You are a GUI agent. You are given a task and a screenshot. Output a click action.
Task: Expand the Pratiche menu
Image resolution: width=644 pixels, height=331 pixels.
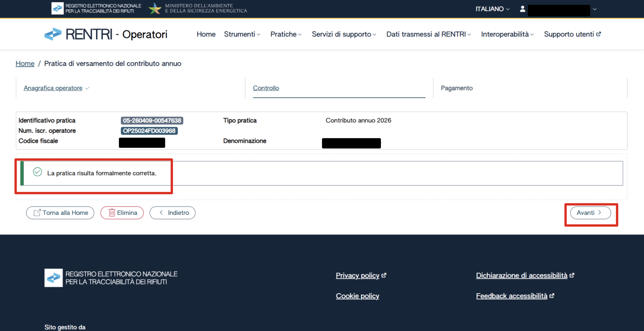tap(286, 34)
